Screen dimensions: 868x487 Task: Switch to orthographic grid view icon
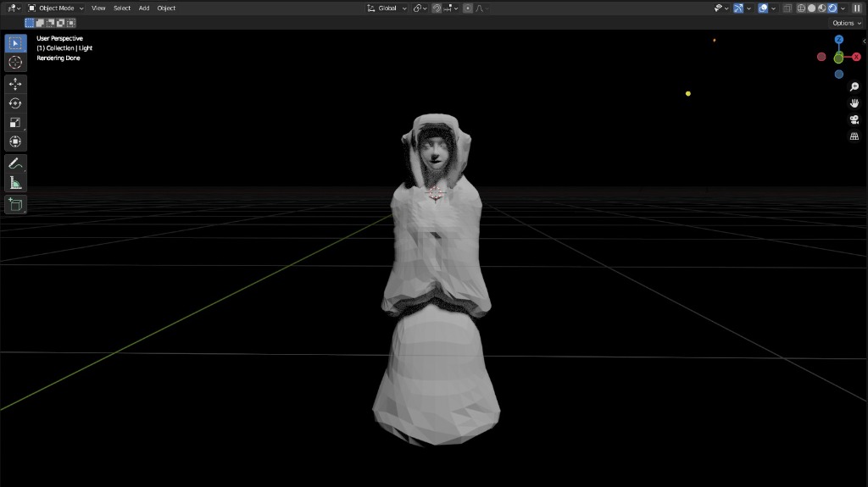pyautogui.click(x=854, y=136)
